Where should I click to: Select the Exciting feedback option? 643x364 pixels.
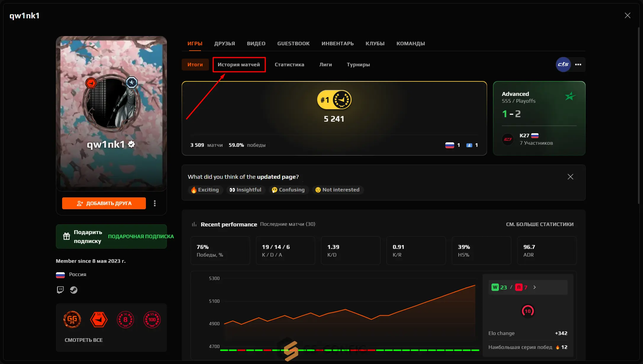205,190
